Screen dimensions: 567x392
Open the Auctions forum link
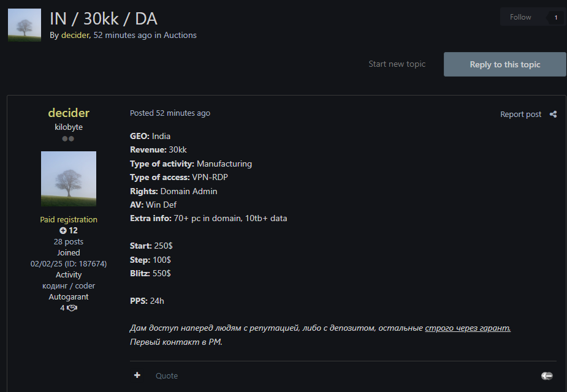click(x=180, y=35)
